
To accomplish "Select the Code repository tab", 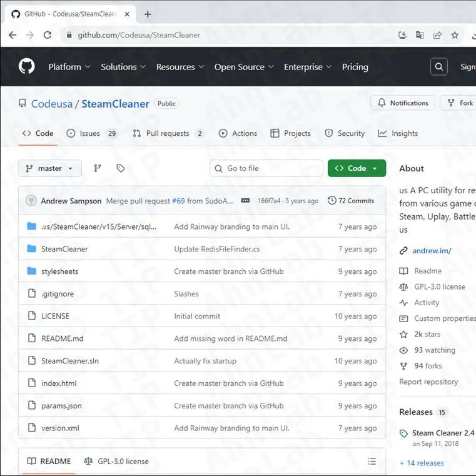I will click(x=38, y=133).
